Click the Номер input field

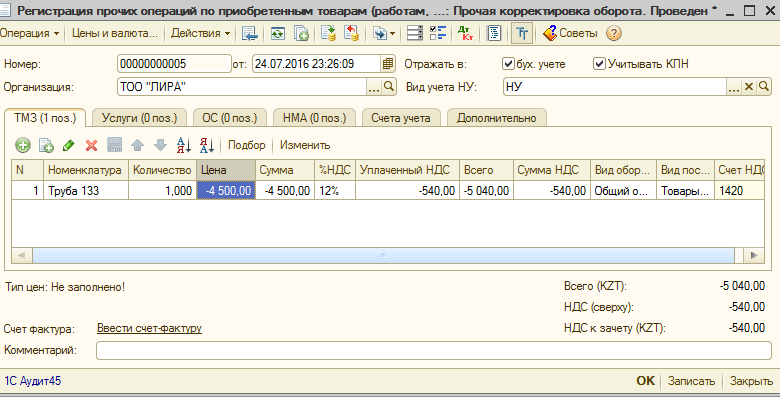[175, 64]
